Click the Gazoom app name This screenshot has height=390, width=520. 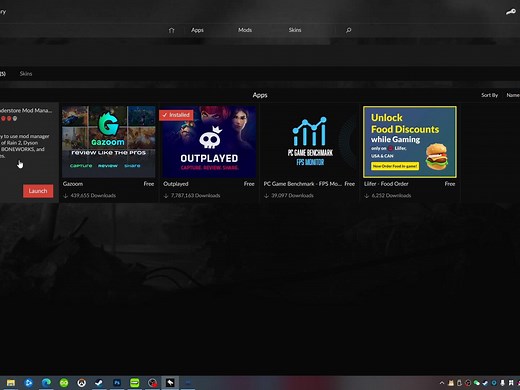[73, 184]
